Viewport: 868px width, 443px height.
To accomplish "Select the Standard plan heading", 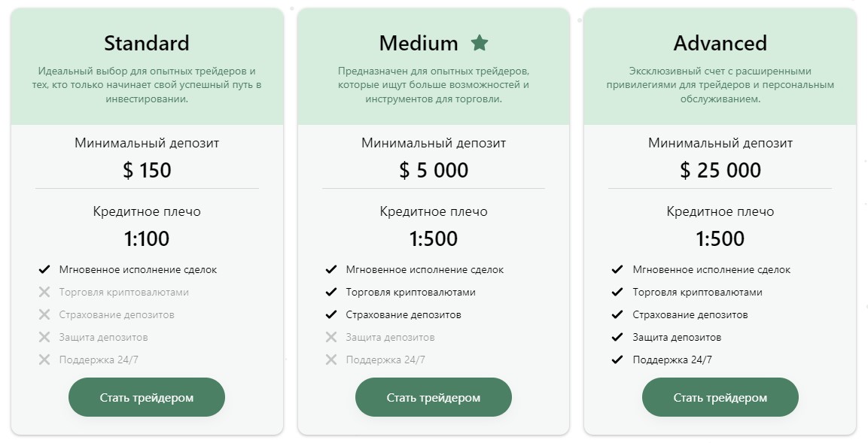I will [x=147, y=44].
